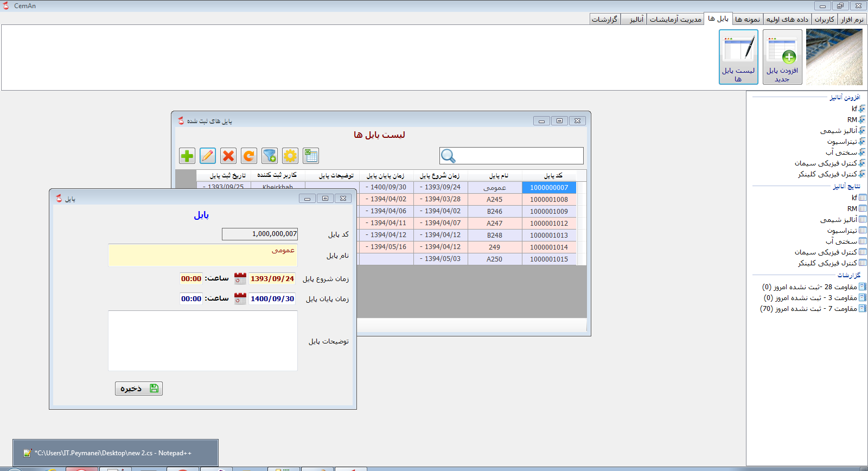Click the start time 00:00 field
This screenshot has width=868, height=471.
192,278
